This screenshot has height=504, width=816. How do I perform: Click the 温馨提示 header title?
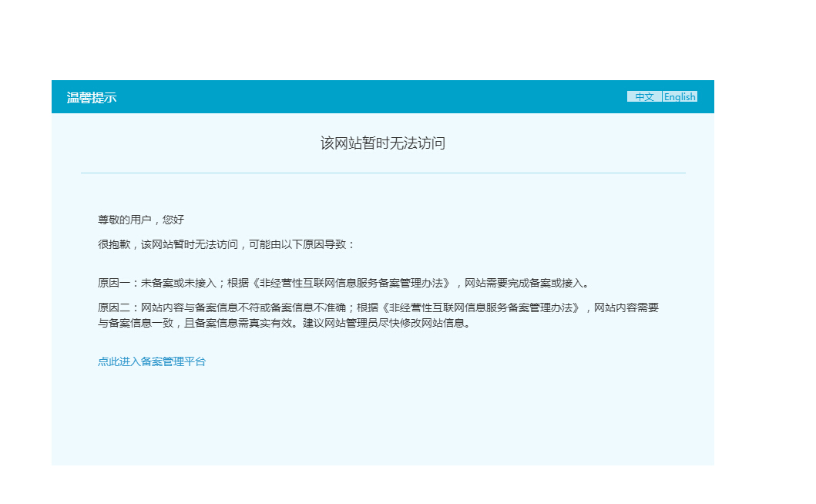(x=91, y=98)
